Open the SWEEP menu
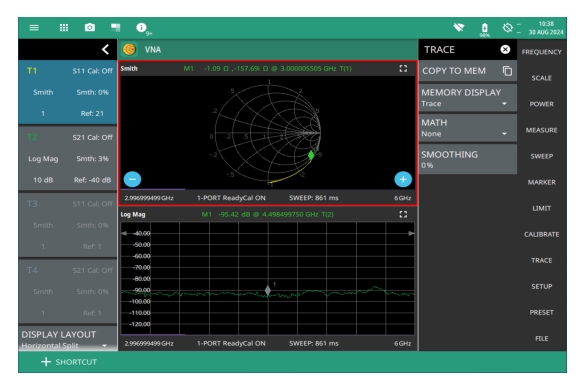Viewport: 583px width, 387px height. click(541, 156)
